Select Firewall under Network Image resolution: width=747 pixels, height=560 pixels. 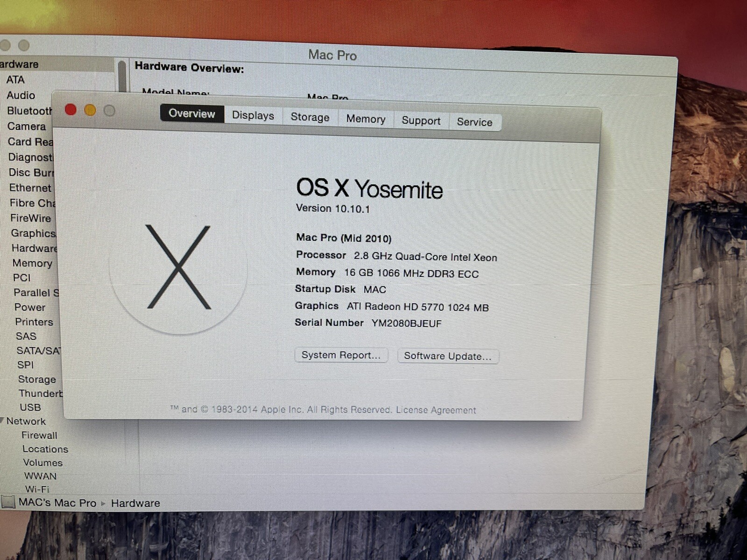click(40, 435)
